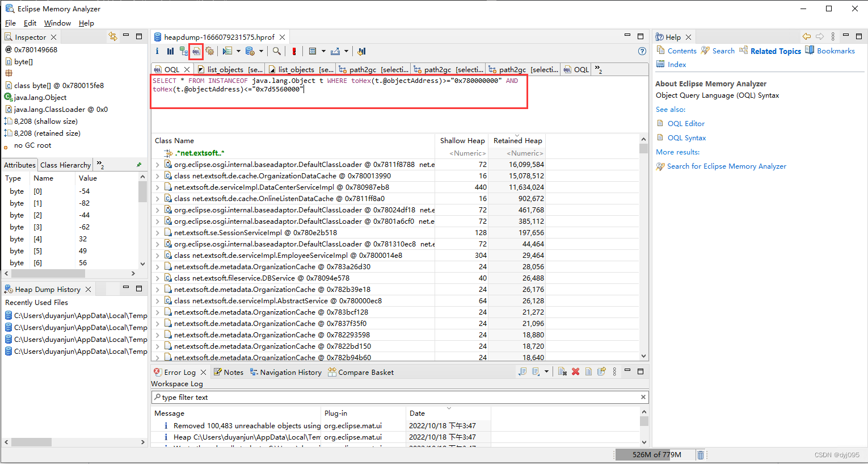
Task: Expand the OrganizationDataCache @ 0x780013990 row
Action: click(157, 176)
